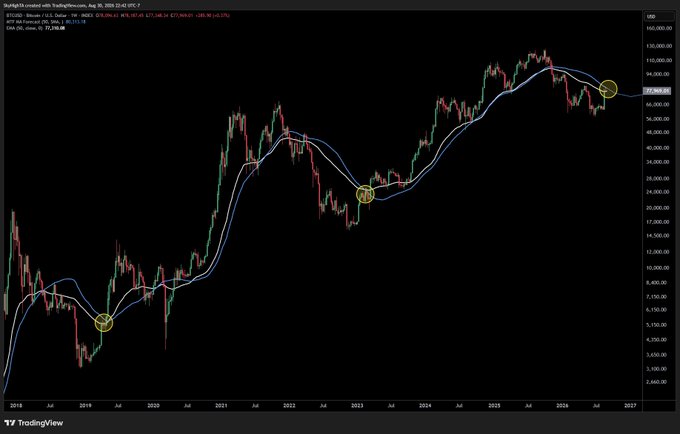680x434 pixels.
Task: Click the 6,150.00 price axis label
Action: point(658,310)
